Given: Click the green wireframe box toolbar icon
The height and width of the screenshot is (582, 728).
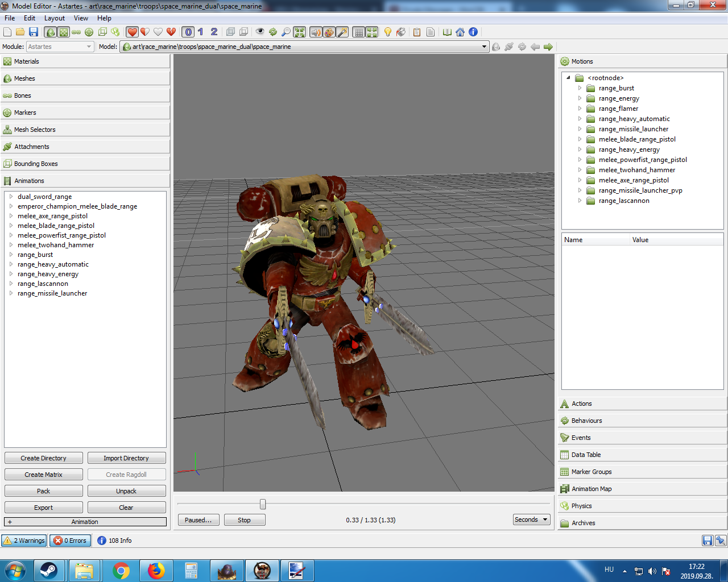Looking at the screenshot, I should click(x=102, y=32).
